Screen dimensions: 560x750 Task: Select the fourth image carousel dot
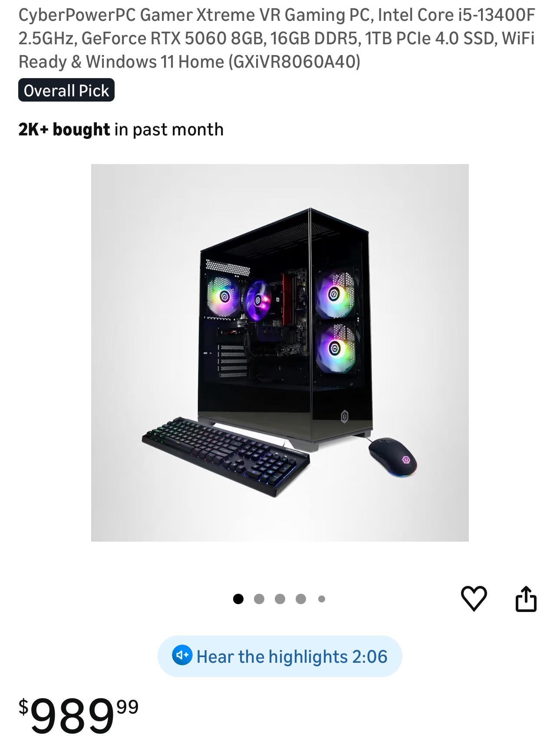click(301, 599)
